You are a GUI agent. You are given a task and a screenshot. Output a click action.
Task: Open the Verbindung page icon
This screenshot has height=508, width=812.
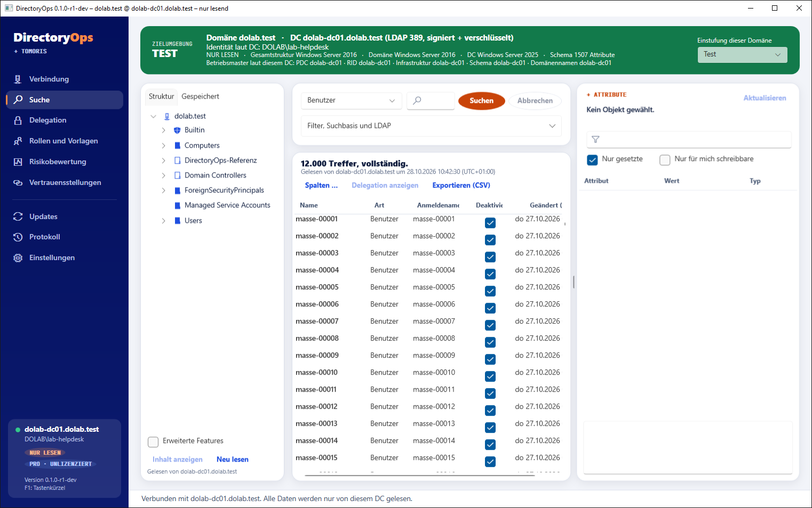(18, 79)
